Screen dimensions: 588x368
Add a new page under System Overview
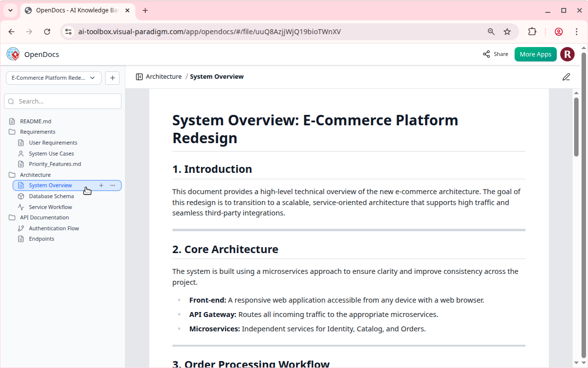(x=101, y=185)
